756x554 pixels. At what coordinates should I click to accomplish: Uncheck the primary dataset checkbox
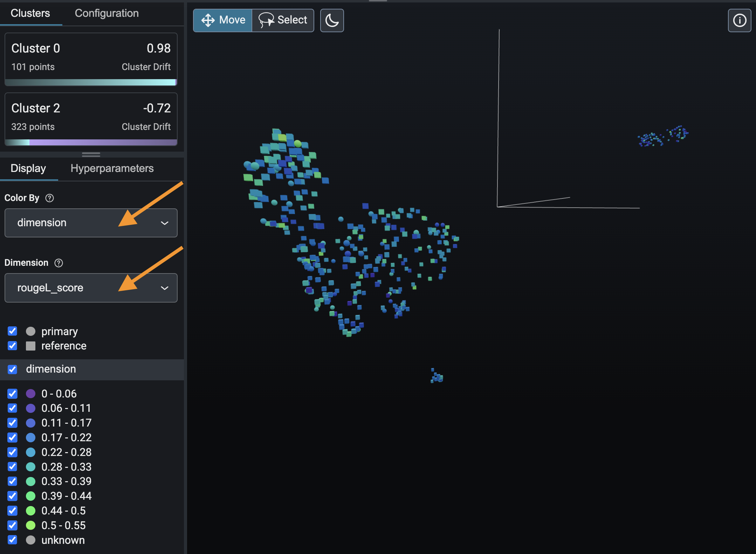tap(13, 331)
